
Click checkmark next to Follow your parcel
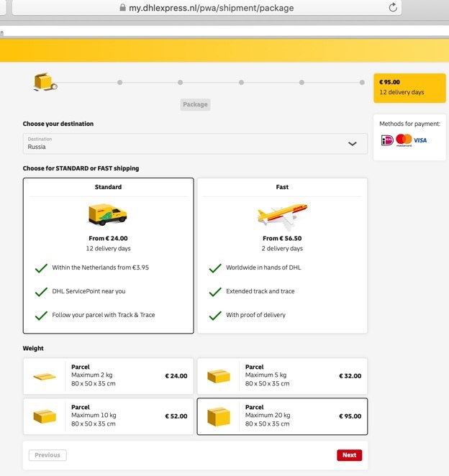click(x=41, y=316)
